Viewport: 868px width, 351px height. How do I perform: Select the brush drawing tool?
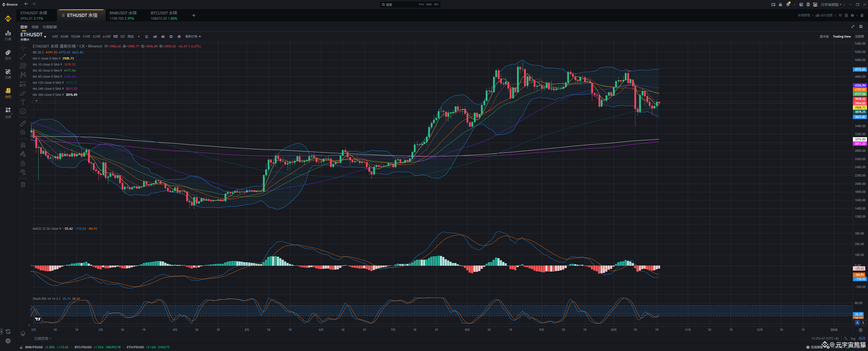pos(23,93)
